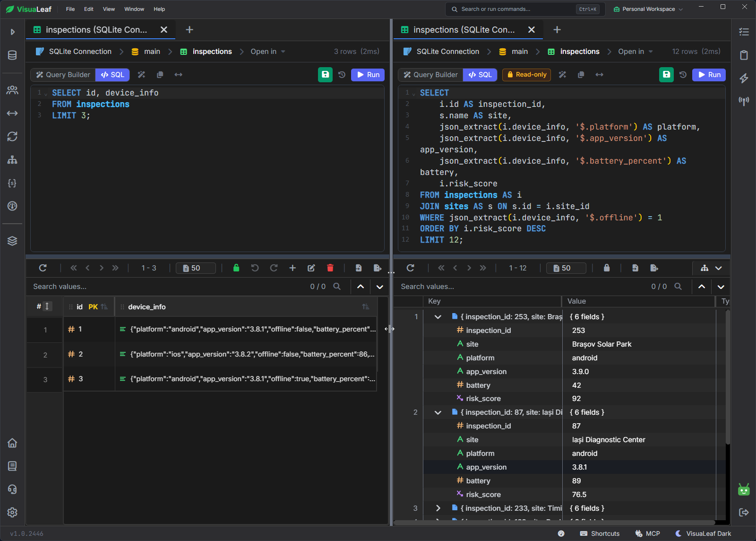756x541 pixels.
Task: Switch to Query Builder mode in right pane
Action: (430, 75)
